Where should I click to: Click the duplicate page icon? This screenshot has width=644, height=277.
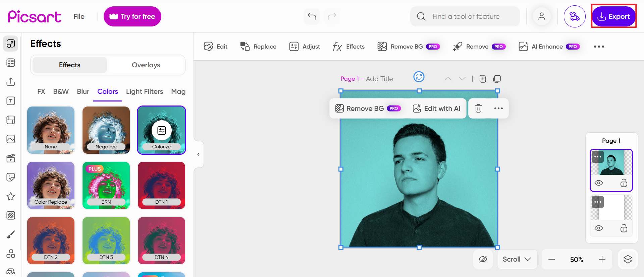click(x=497, y=79)
